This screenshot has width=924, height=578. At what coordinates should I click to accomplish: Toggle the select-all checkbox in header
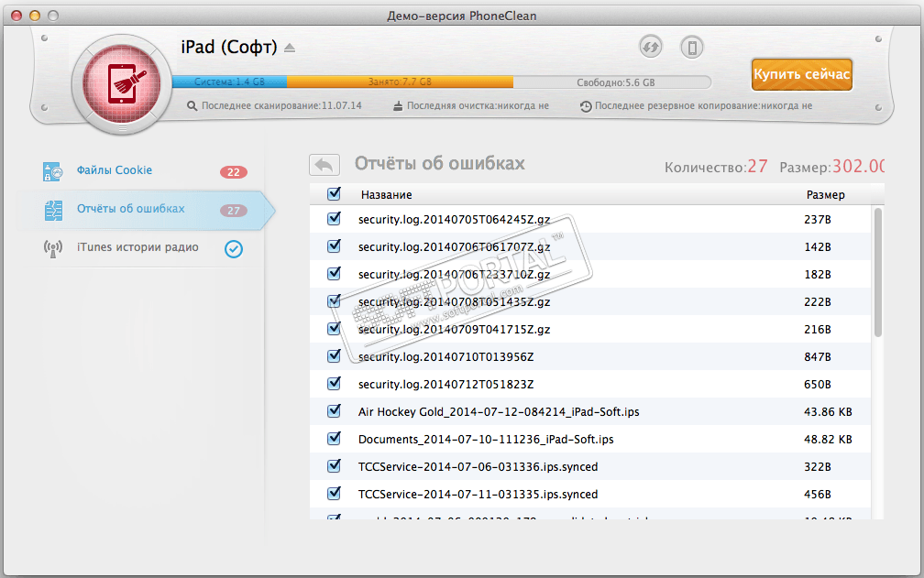tap(334, 193)
